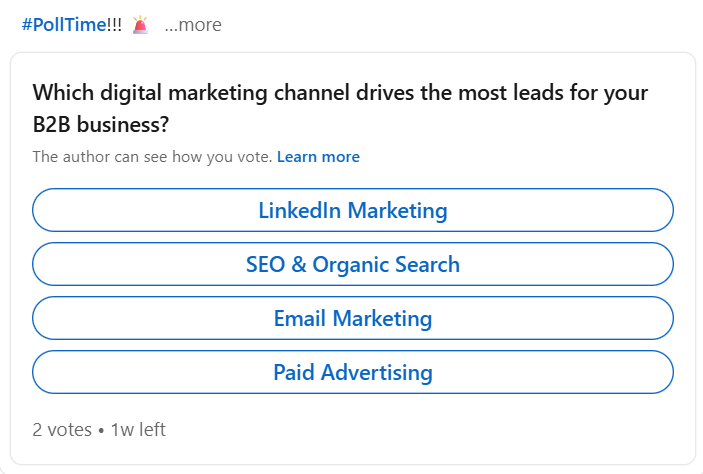Click the bullet separator beside 2 votes
Image resolution: width=703 pixels, height=474 pixels.
pos(101,431)
